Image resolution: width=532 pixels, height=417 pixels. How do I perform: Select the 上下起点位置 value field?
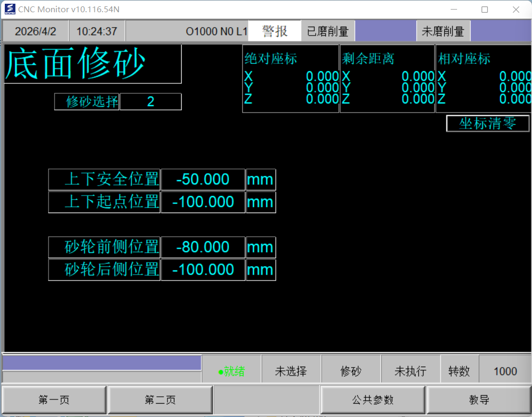[203, 202]
